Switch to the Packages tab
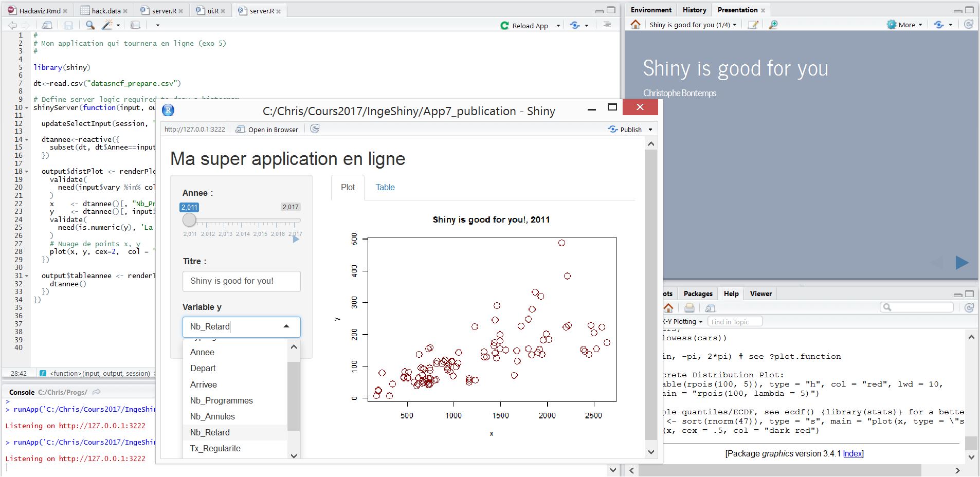 coord(698,293)
